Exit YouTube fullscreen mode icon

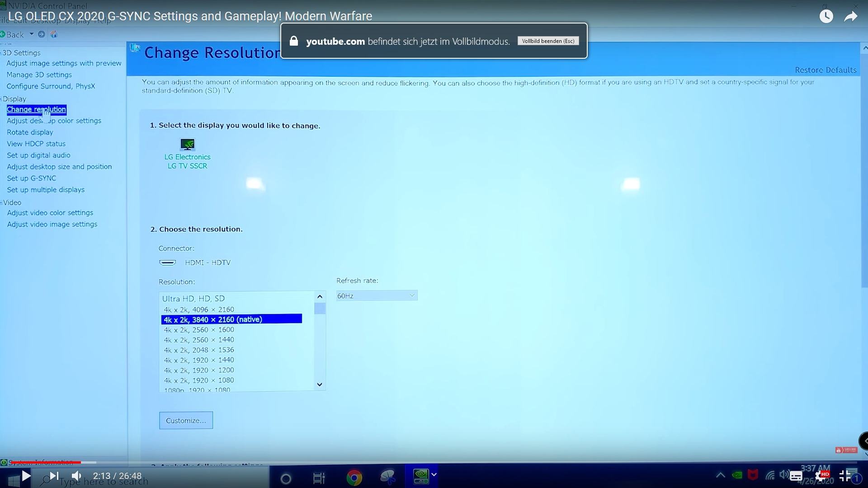tap(845, 476)
